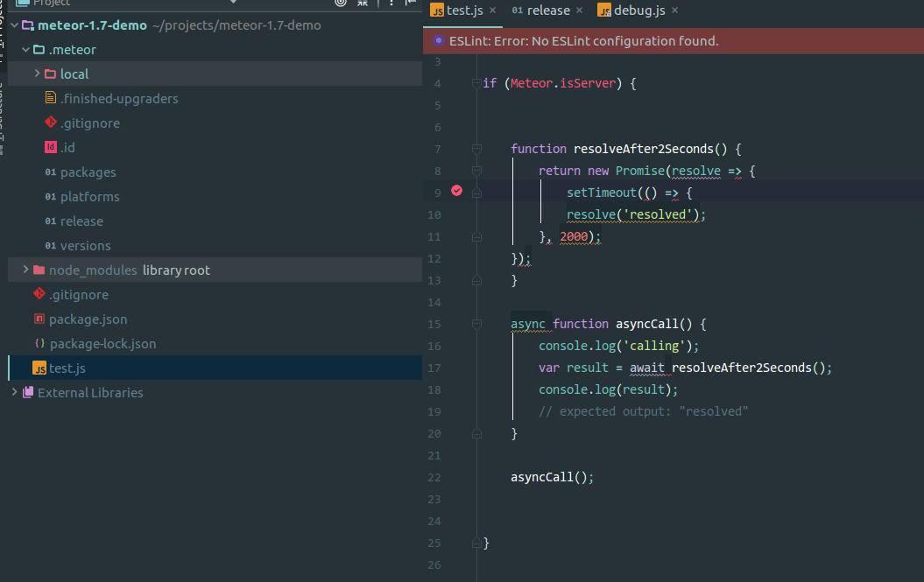Click the .meteor folder icon
924x582 pixels.
click(39, 50)
